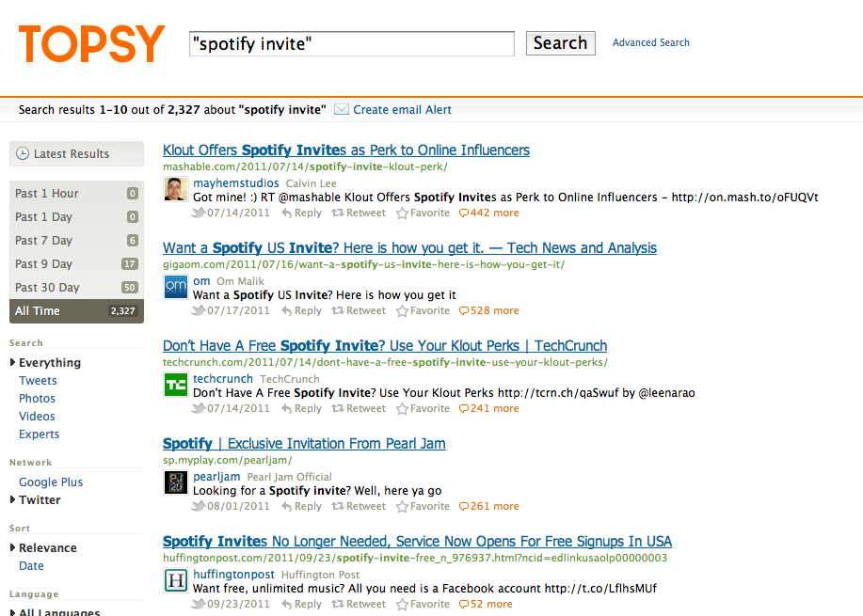Open the 261 more comments on pearljam
This screenshot has height=616, width=863.
pyautogui.click(x=488, y=507)
